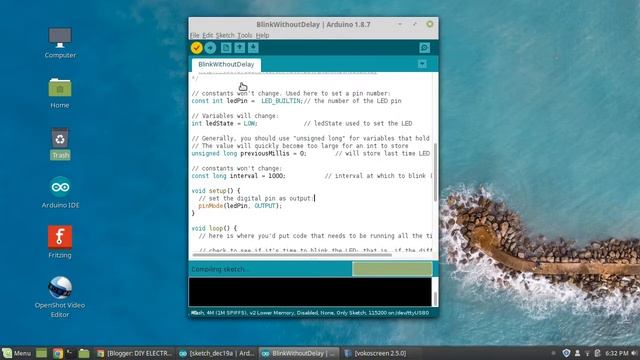Select the Trash desktop icon

pyautogui.click(x=60, y=143)
